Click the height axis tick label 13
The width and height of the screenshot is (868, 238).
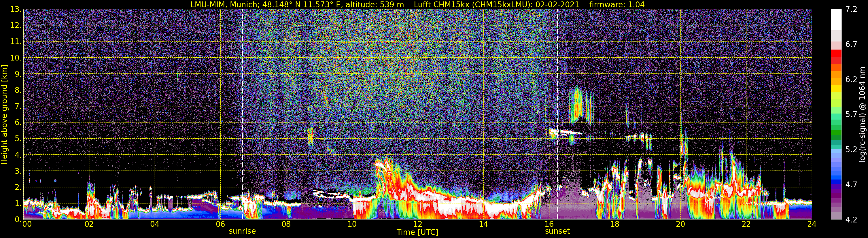(x=16, y=10)
